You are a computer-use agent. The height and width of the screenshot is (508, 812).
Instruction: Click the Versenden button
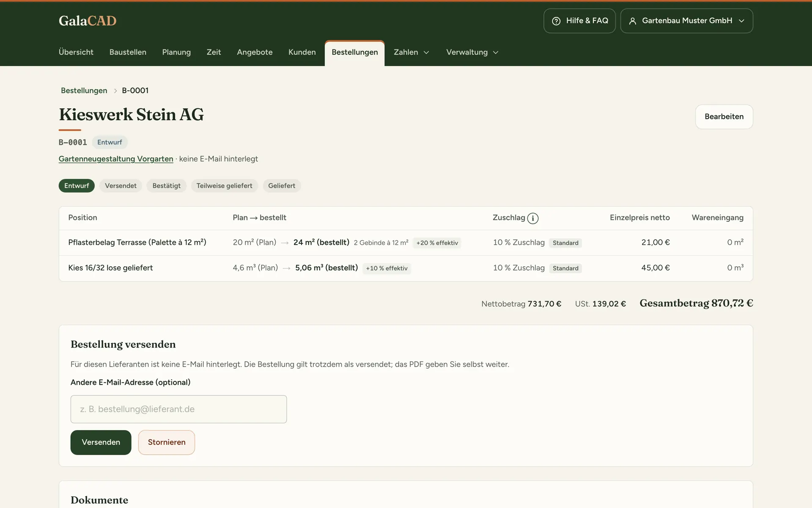[x=101, y=442]
